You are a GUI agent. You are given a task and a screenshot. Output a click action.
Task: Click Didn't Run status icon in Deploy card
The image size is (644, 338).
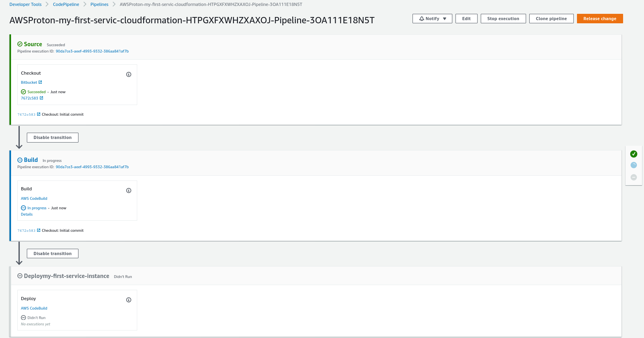[x=23, y=317]
